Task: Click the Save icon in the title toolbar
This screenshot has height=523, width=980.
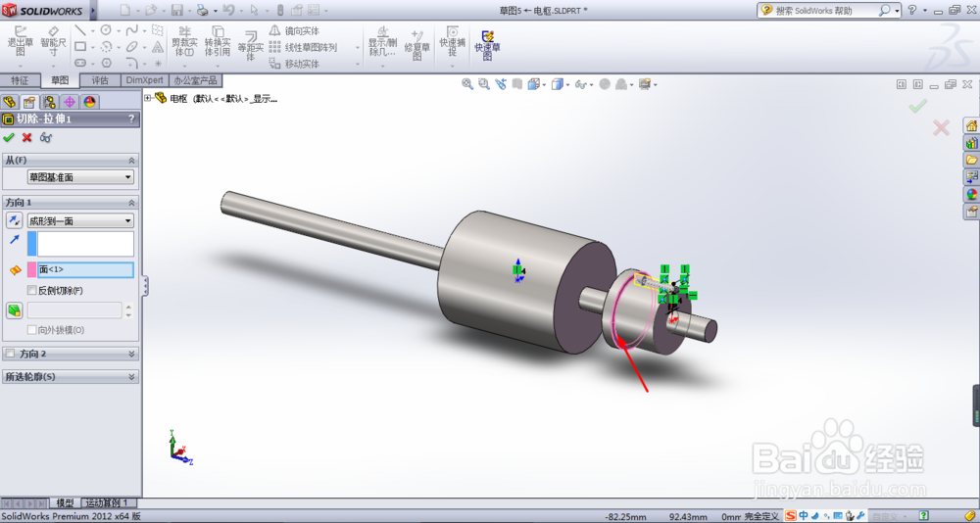Action: [x=176, y=10]
